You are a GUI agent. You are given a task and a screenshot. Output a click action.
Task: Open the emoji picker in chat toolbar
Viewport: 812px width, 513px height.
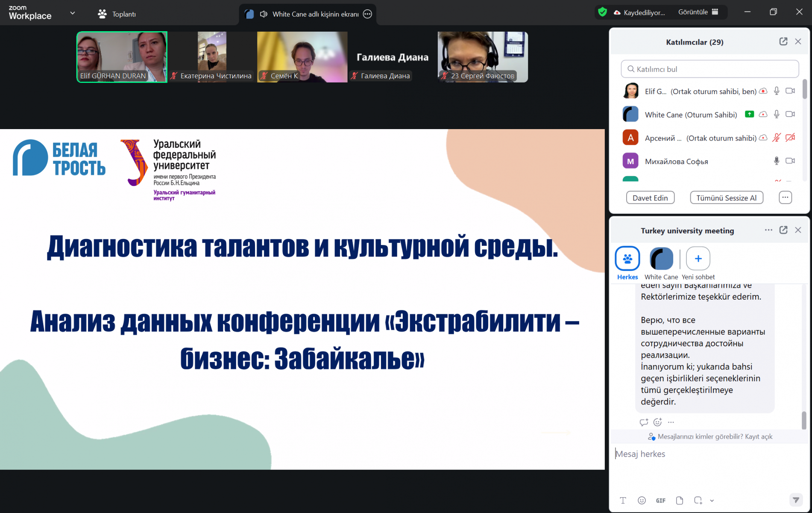[642, 500]
